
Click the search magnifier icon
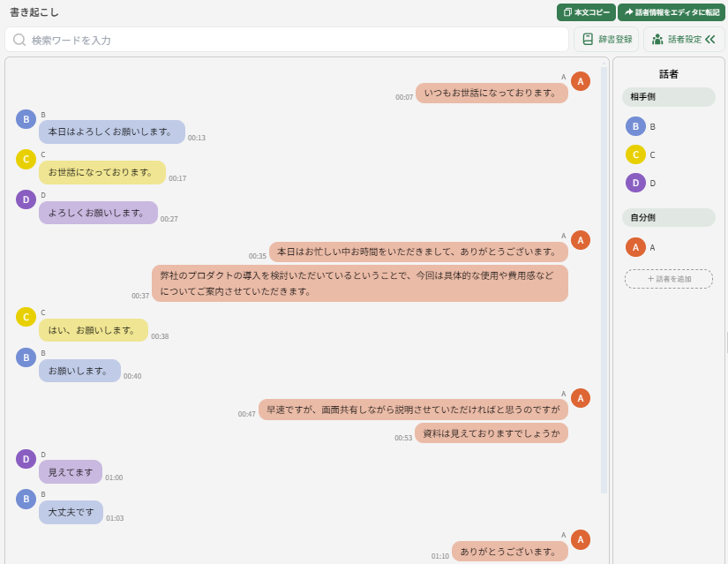19,40
